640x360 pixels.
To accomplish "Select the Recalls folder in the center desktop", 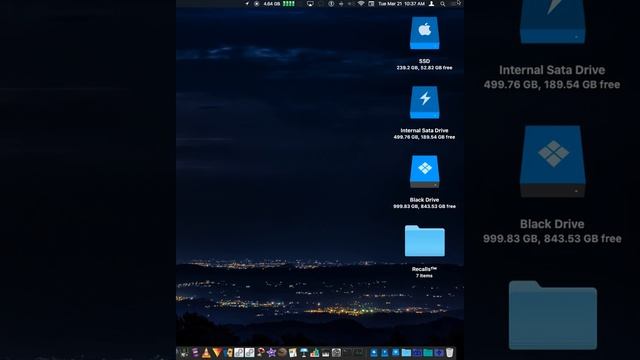I will click(424, 241).
